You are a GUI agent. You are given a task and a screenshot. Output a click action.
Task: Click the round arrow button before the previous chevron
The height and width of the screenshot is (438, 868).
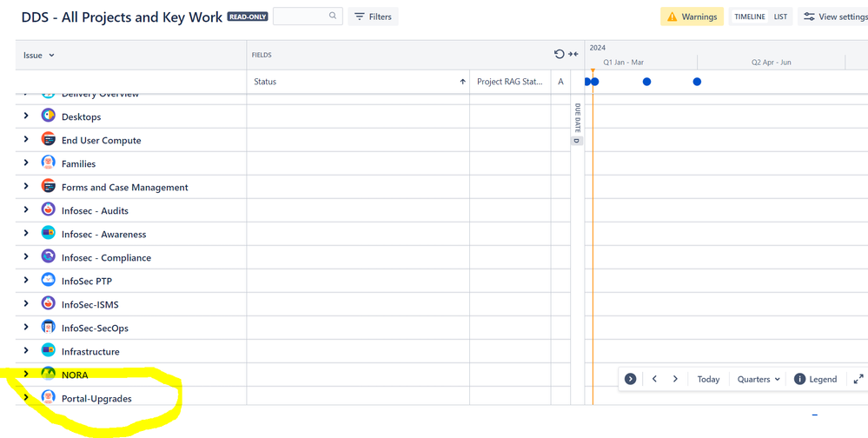pos(630,379)
